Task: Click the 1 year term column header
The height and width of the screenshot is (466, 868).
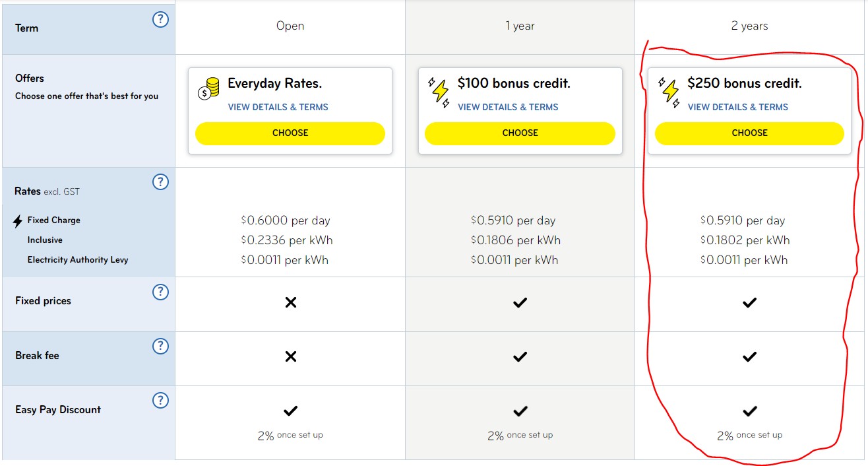Action: point(520,26)
